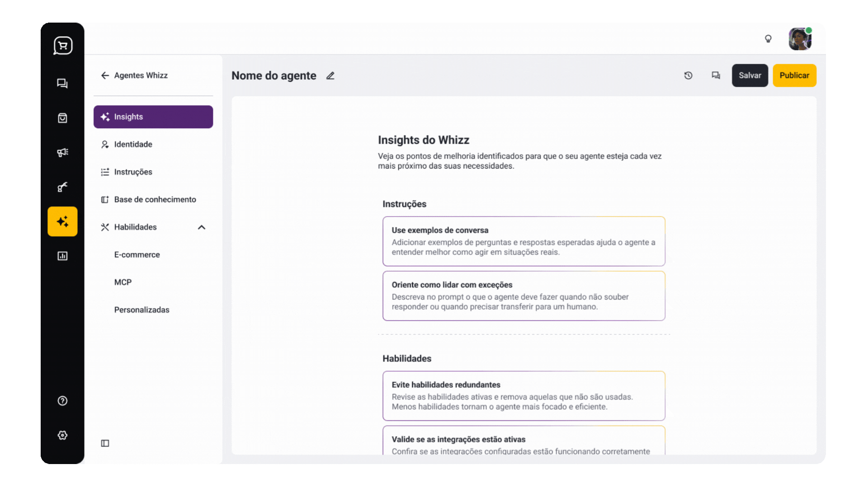Select the Identidade menu item

(133, 144)
